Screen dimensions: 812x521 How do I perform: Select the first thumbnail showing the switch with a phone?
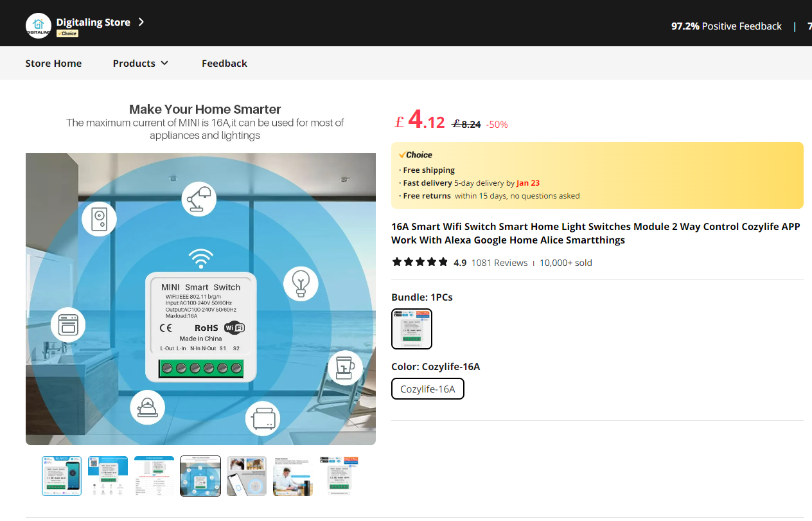pos(62,476)
